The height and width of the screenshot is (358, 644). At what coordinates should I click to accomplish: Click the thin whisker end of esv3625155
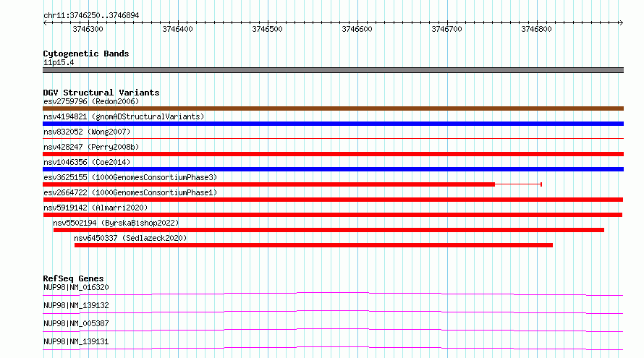click(541, 184)
